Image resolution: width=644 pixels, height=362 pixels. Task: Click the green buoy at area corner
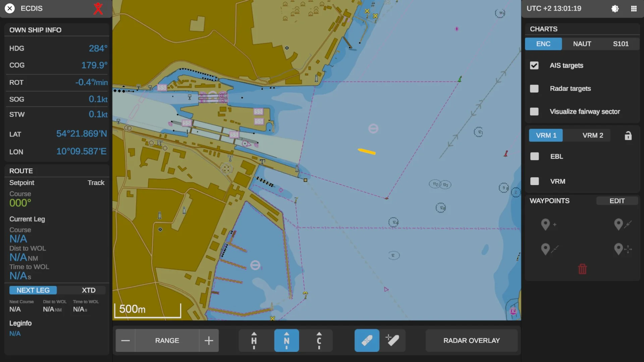[x=460, y=79]
